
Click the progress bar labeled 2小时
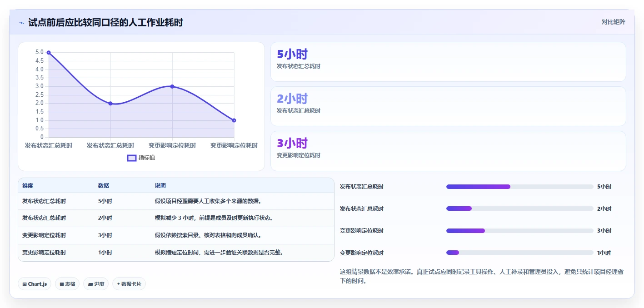coord(520,209)
